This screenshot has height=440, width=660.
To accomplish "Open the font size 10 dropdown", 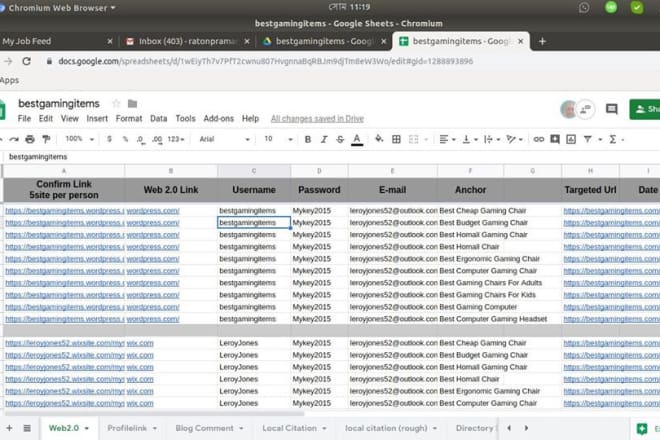I will click(x=278, y=139).
